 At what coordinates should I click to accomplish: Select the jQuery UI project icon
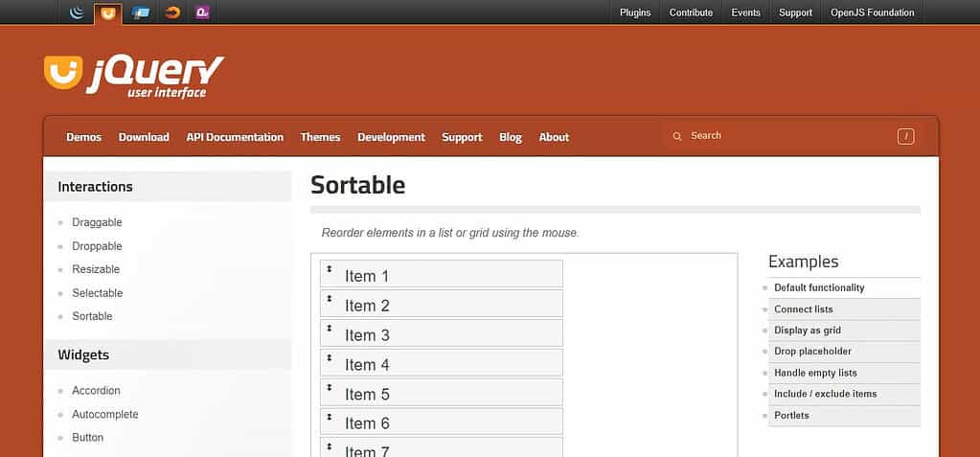coord(108,13)
